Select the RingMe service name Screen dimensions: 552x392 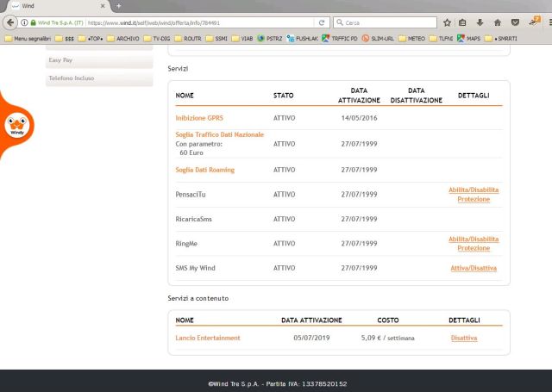click(186, 243)
